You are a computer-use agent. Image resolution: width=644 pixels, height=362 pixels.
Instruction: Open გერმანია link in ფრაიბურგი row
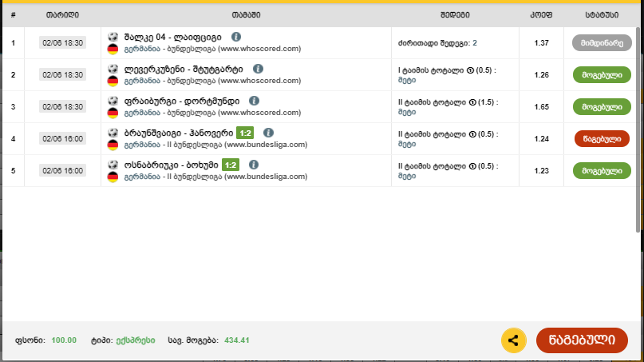pyautogui.click(x=142, y=113)
